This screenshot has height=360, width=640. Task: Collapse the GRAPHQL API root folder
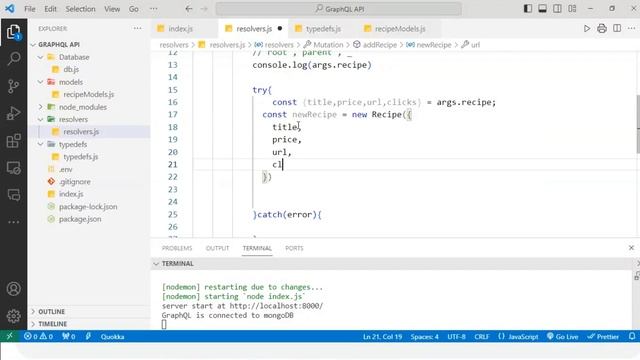pyautogui.click(x=59, y=44)
